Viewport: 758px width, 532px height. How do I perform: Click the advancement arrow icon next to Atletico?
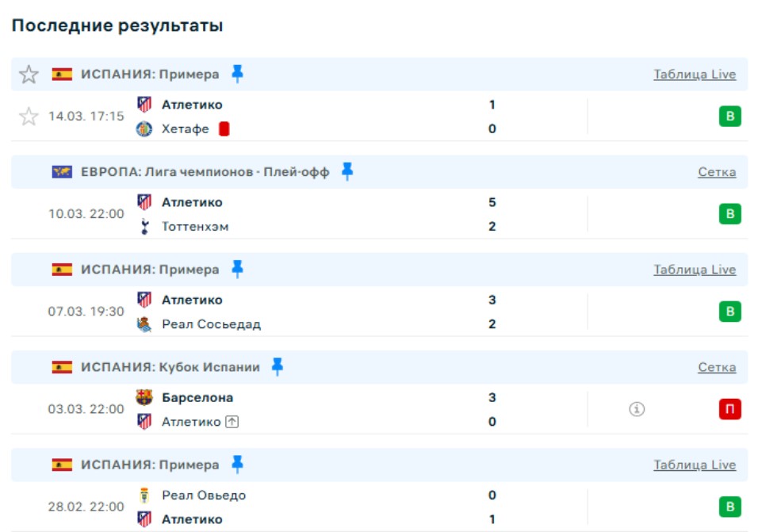pos(232,422)
